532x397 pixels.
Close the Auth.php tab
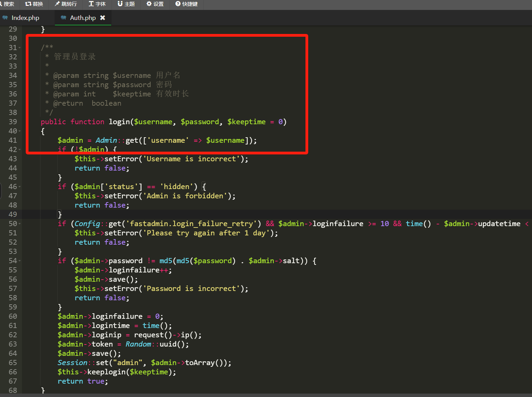103,18
